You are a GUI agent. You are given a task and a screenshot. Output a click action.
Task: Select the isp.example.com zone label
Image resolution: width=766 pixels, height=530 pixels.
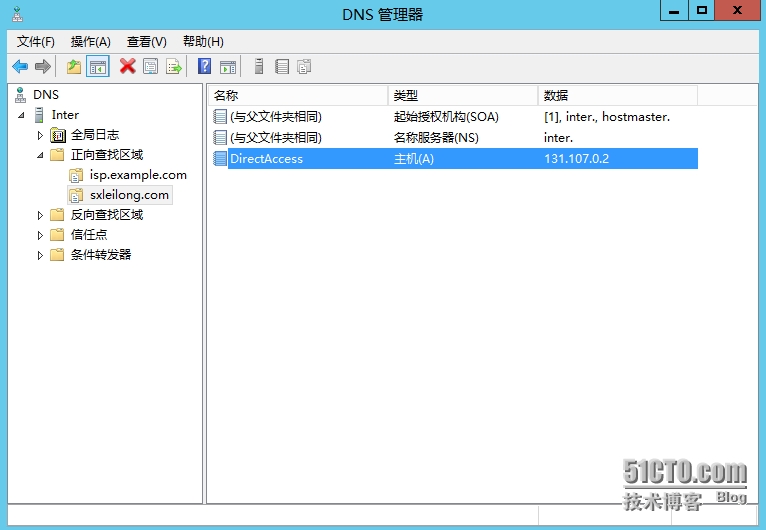138,175
